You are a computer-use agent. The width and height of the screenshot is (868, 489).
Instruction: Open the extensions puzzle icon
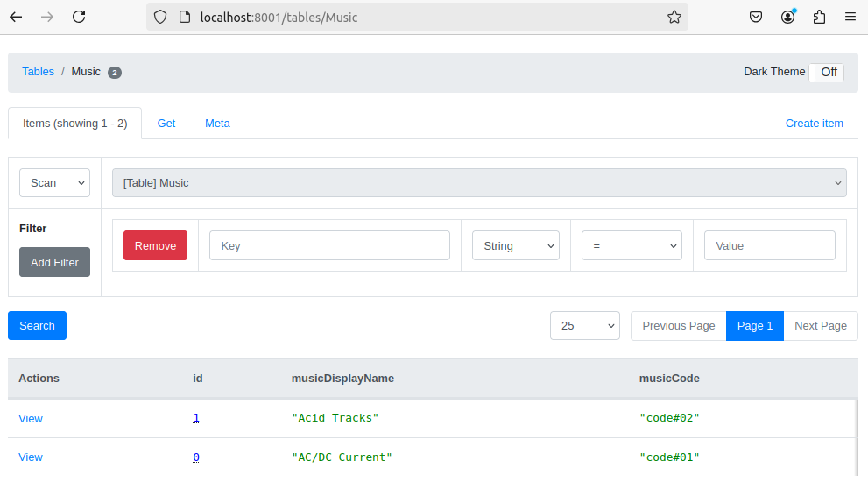tap(819, 18)
